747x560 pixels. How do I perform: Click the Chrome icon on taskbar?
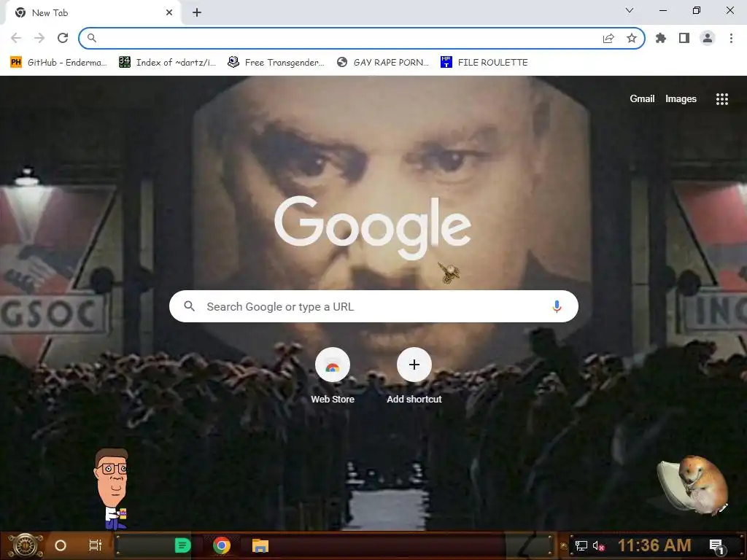222,545
